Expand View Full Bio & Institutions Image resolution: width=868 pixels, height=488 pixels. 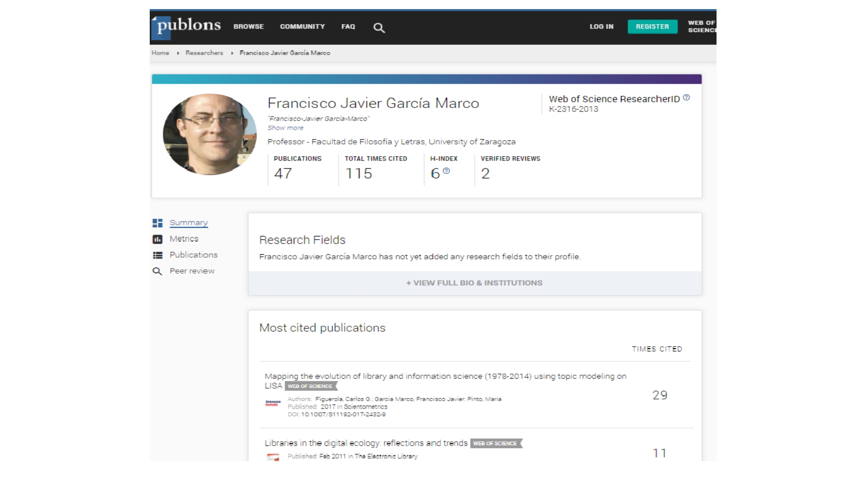click(x=474, y=283)
